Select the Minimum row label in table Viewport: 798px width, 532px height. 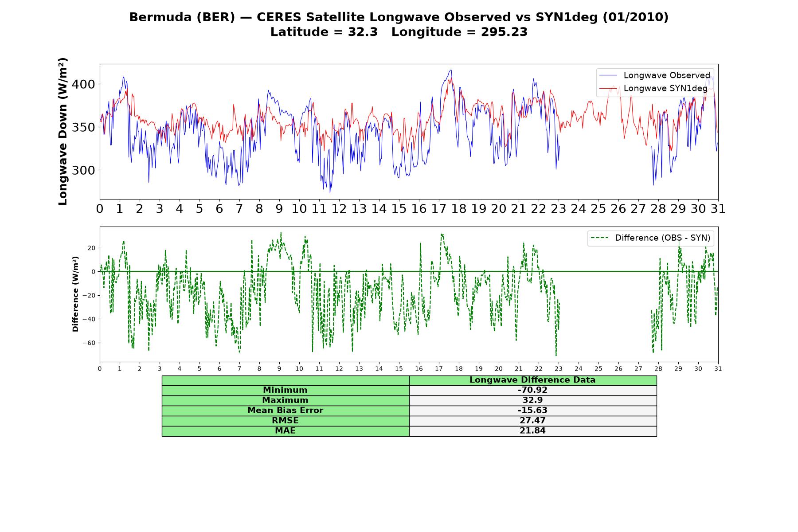[x=285, y=390]
